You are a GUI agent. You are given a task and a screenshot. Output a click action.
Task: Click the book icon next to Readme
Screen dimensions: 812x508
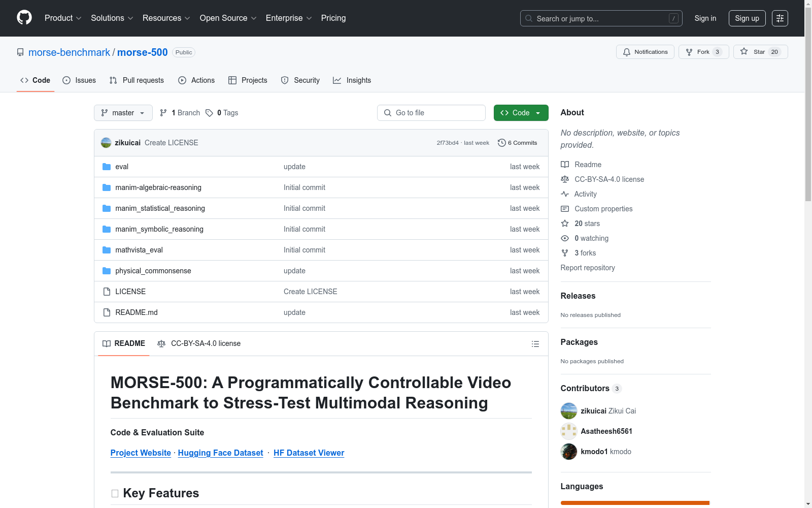tap(565, 165)
